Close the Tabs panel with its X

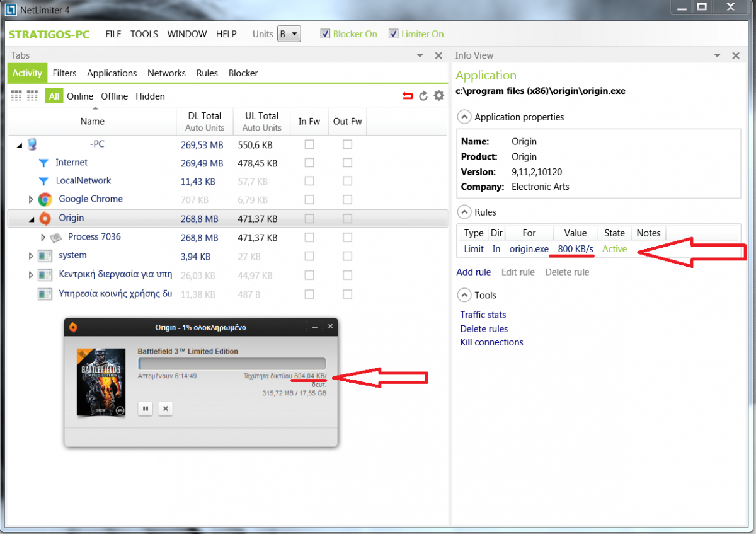tap(438, 55)
